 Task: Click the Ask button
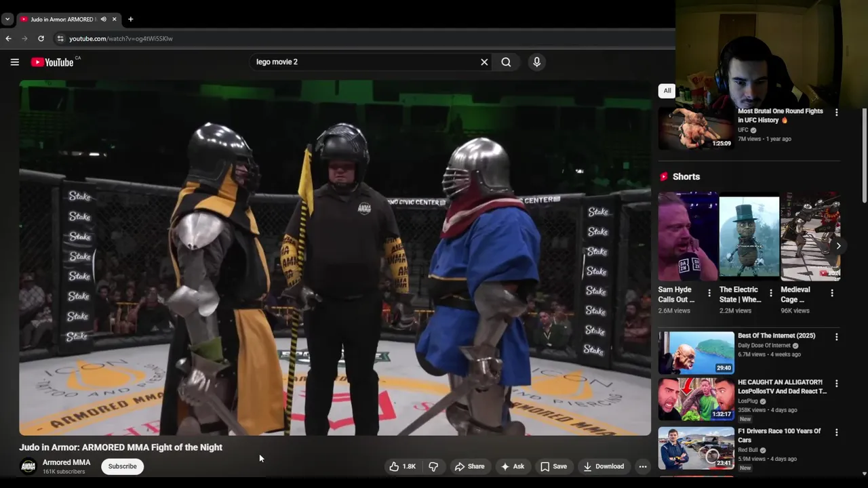[x=513, y=466]
